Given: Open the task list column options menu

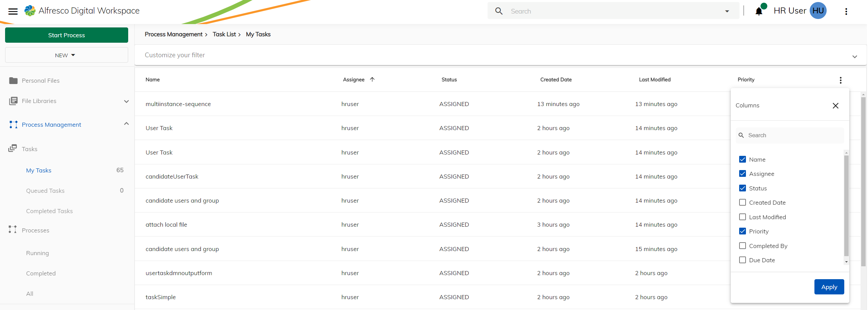Looking at the screenshot, I should [x=841, y=80].
